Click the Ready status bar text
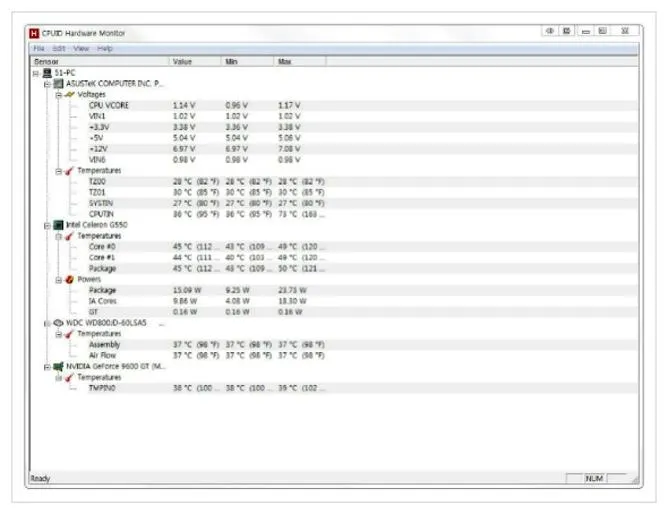This screenshot has width=668, height=514. 40,479
